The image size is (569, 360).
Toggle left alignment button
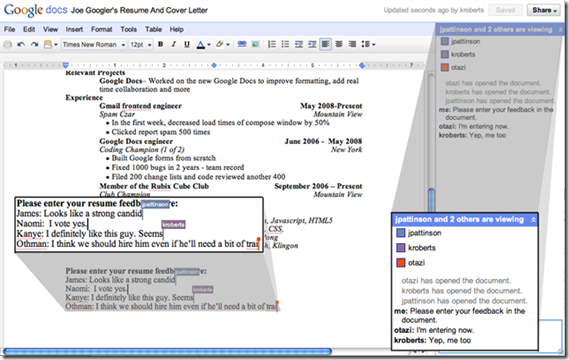point(326,44)
